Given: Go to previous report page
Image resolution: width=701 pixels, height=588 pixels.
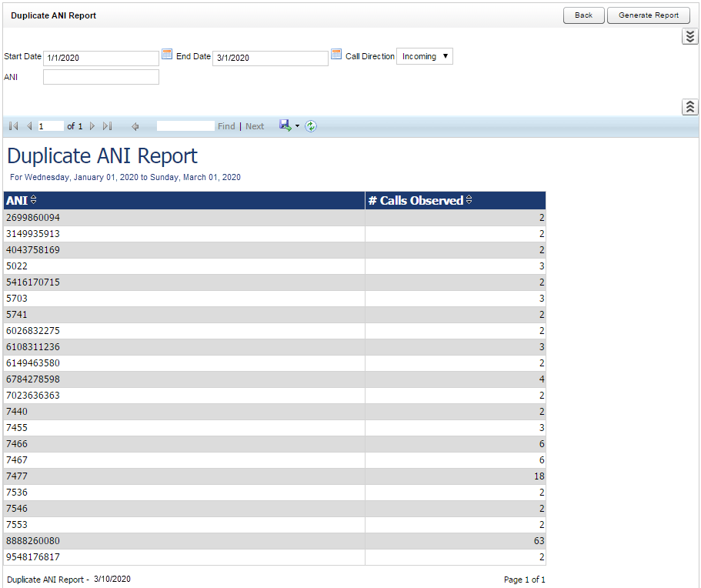Looking at the screenshot, I should click(29, 126).
